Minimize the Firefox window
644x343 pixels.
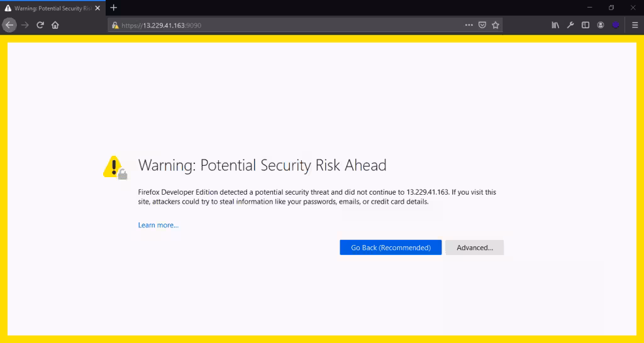(590, 8)
